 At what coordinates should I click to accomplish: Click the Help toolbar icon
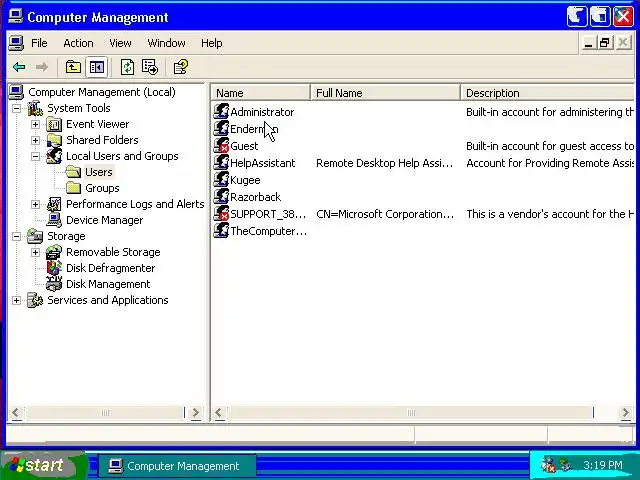point(181,67)
